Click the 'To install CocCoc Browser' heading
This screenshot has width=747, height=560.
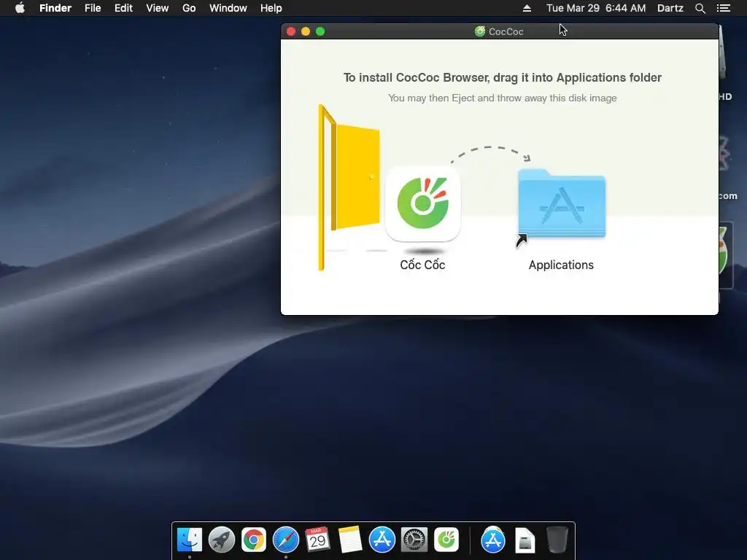pyautogui.click(x=502, y=77)
